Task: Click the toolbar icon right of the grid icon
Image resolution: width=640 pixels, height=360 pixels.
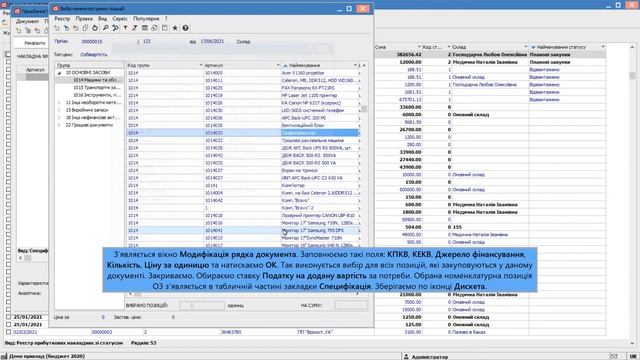Action: [154, 28]
